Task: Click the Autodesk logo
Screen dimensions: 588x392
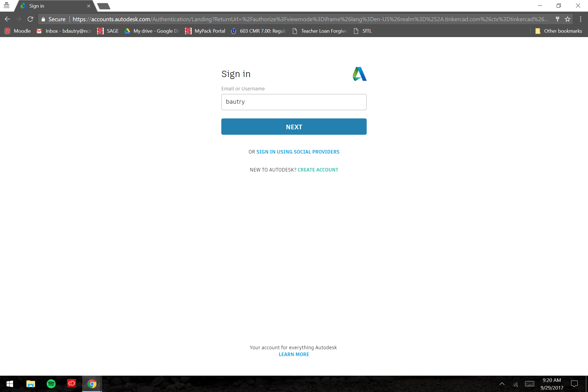Action: pyautogui.click(x=359, y=74)
